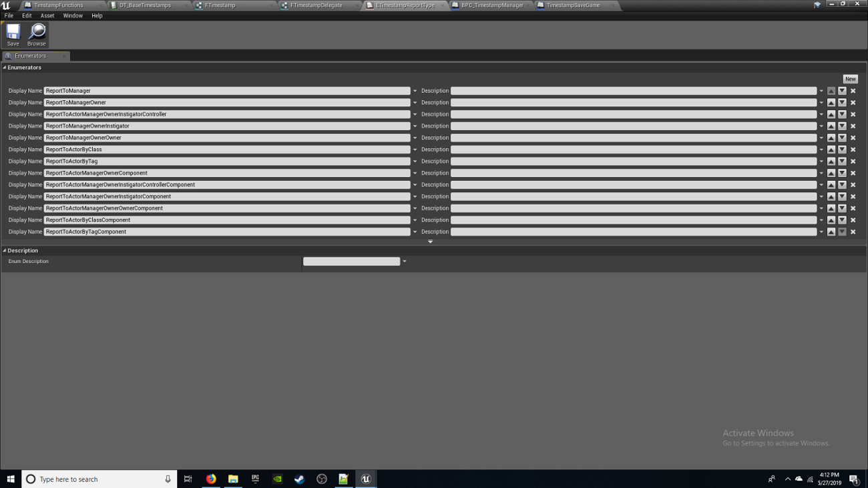
Task: Remove the ReportToActorByTagComponent enumerator
Action: 853,232
